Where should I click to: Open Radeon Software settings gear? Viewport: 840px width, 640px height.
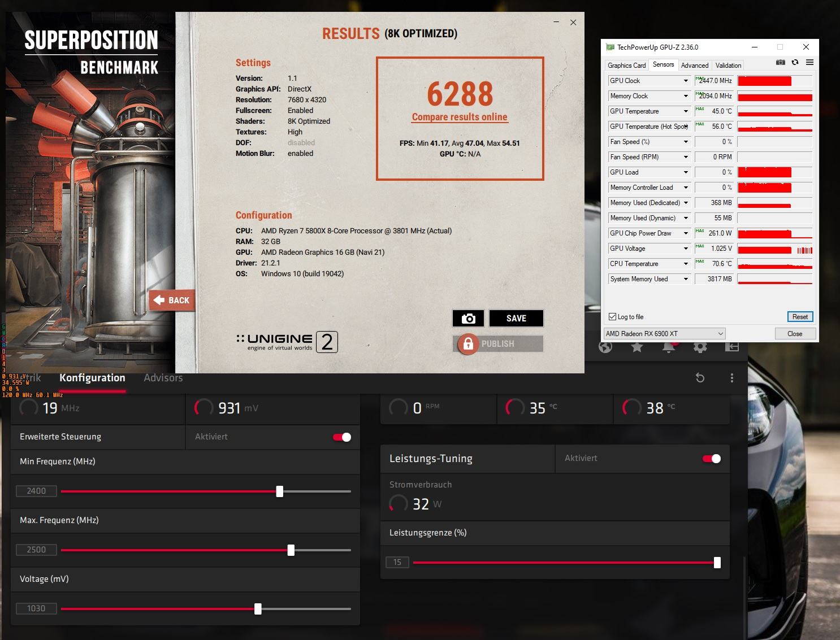(700, 347)
